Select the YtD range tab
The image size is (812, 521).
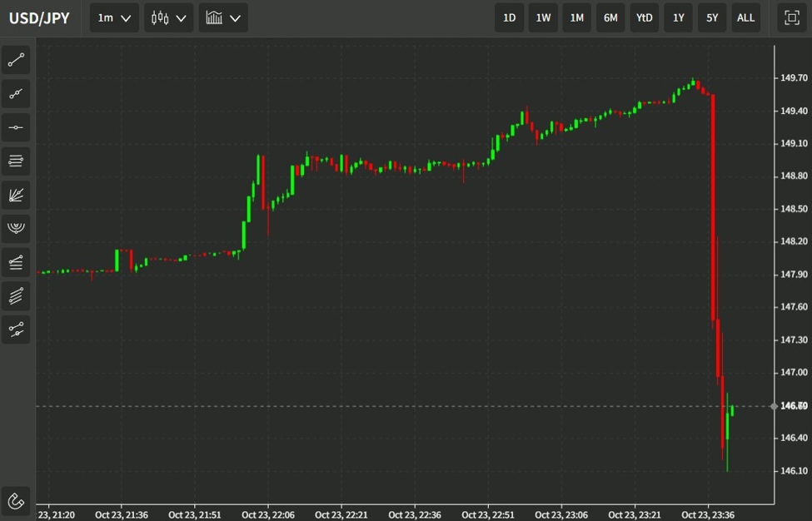(x=644, y=17)
